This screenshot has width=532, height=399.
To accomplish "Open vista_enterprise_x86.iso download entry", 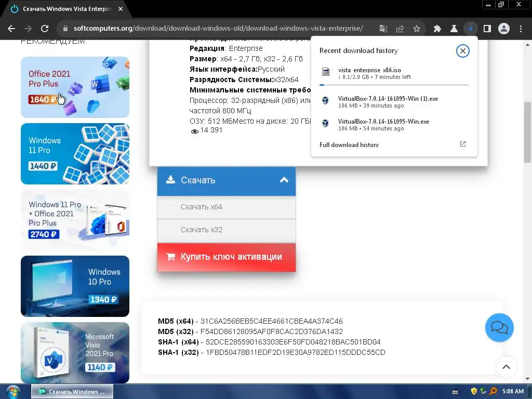I will [x=394, y=73].
